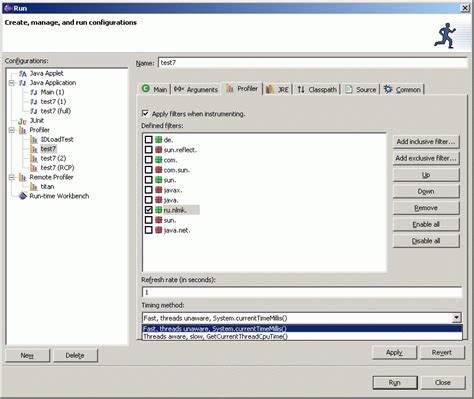Switch to the JRE tab
474x399 pixels.
pyautogui.click(x=277, y=89)
